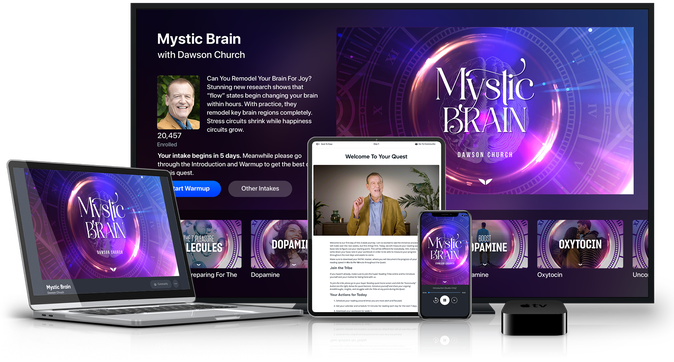The height and width of the screenshot is (362, 674).
Task: Click the Community button on the laptop screen
Action: click(161, 284)
